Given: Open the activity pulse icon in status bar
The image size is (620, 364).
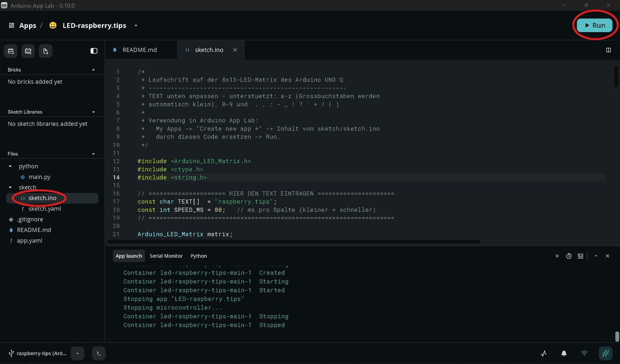Looking at the screenshot, I should click(544, 353).
